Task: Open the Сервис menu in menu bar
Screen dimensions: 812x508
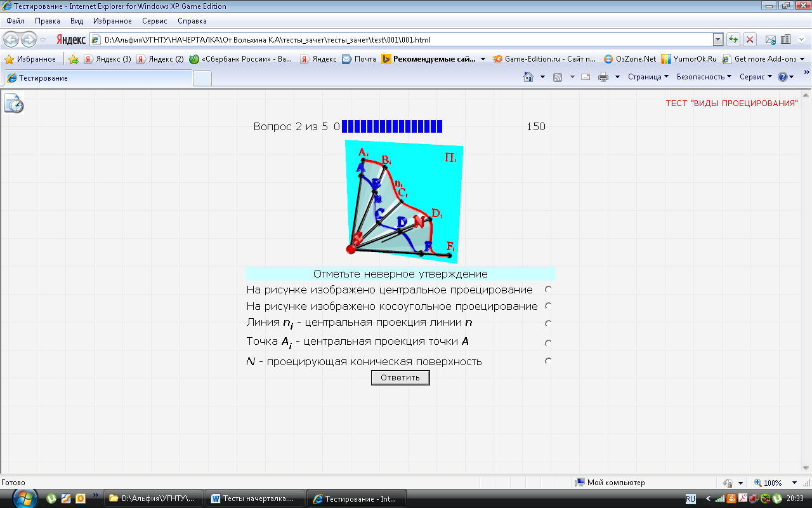Action: pyautogui.click(x=155, y=21)
